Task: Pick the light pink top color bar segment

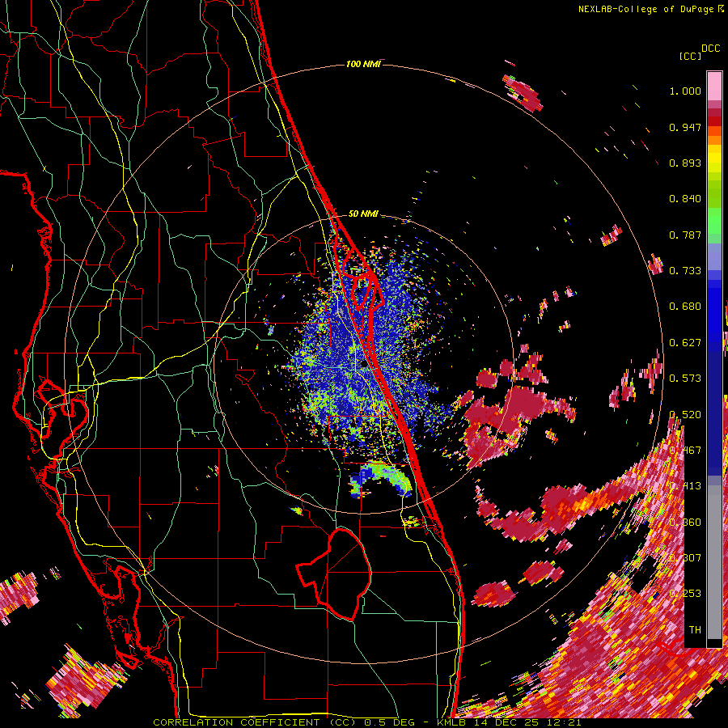Action: (x=714, y=86)
